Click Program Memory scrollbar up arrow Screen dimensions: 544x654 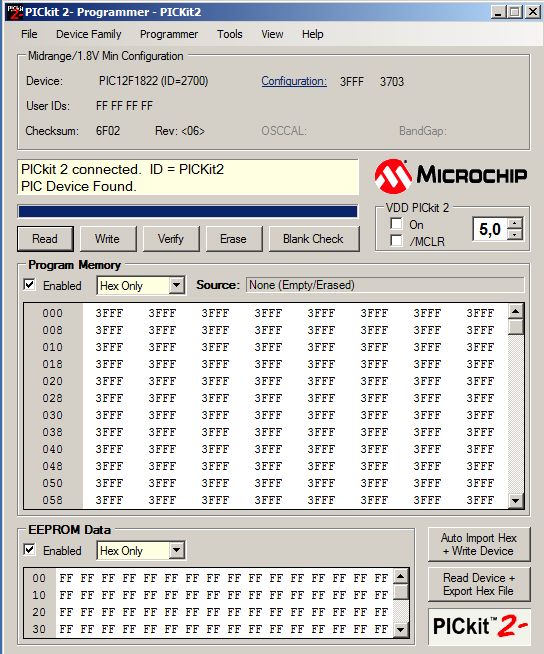point(516,311)
